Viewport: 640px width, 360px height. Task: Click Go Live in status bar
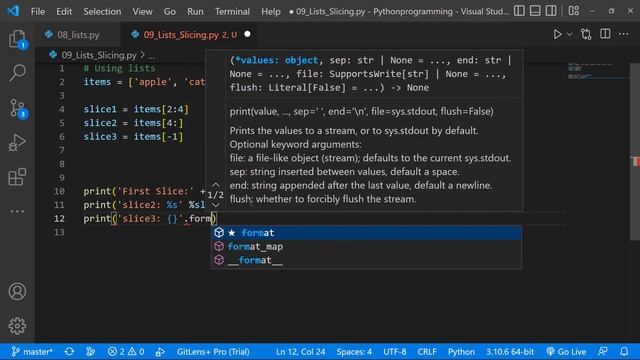coord(566,351)
